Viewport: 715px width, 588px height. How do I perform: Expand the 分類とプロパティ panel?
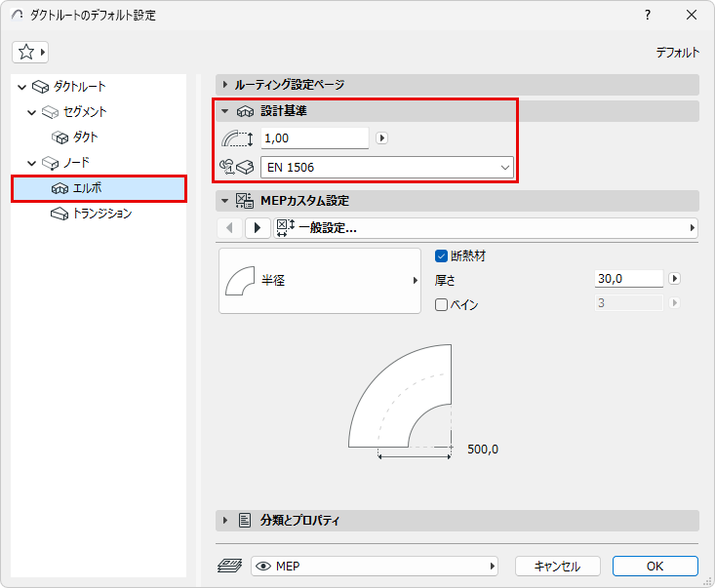(224, 520)
